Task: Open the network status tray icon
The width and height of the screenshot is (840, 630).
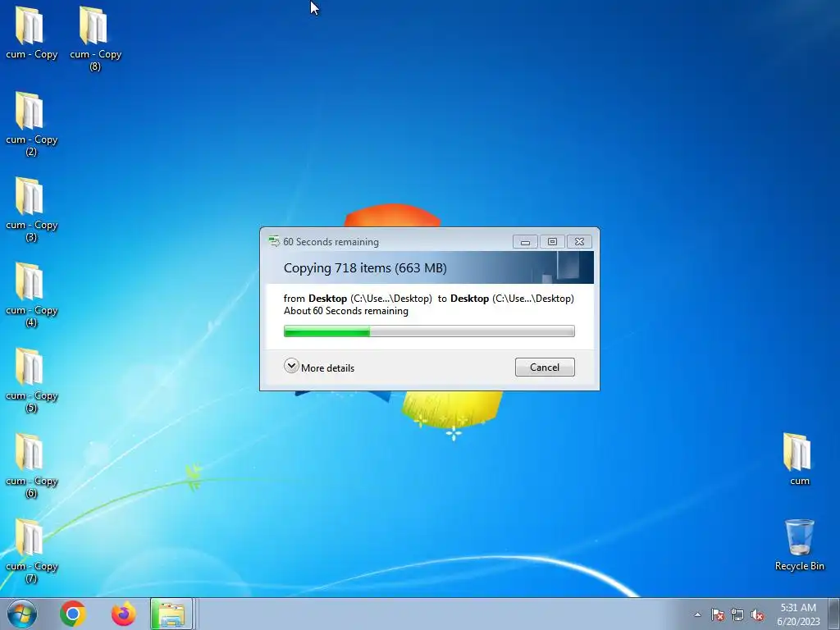Action: click(737, 614)
